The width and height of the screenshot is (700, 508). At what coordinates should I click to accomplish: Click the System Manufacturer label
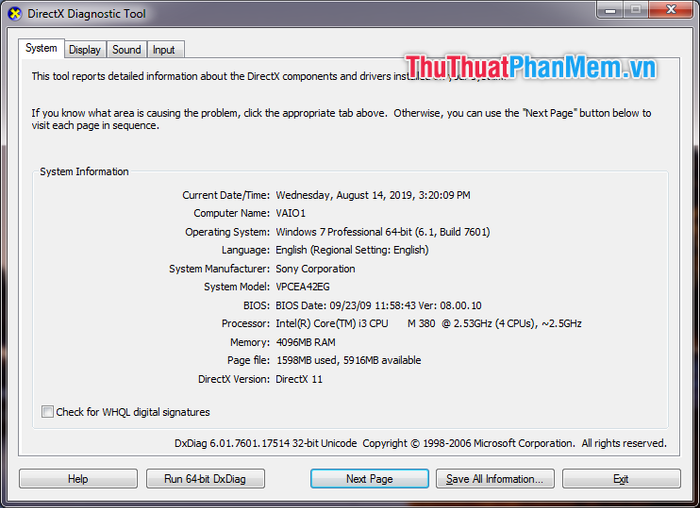[219, 269]
